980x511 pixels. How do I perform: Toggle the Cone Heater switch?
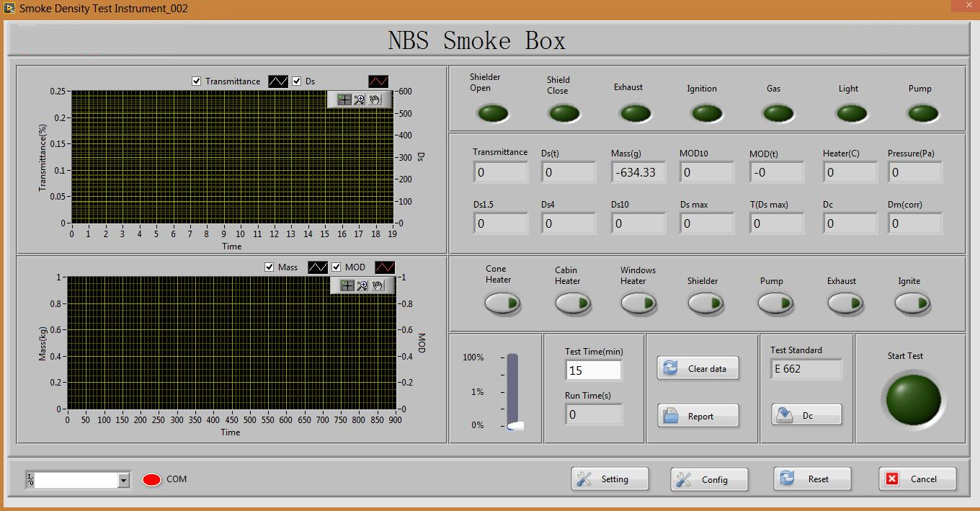point(502,304)
